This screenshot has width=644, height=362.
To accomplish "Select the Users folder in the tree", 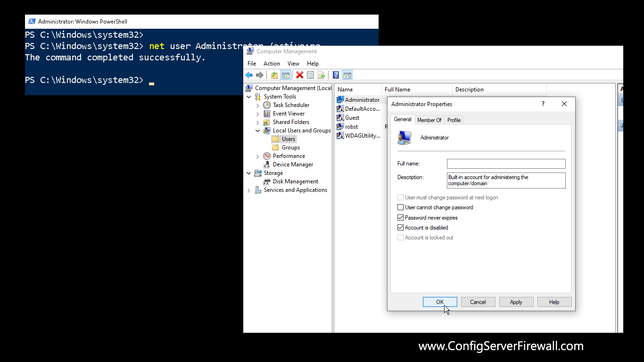I will (x=289, y=139).
